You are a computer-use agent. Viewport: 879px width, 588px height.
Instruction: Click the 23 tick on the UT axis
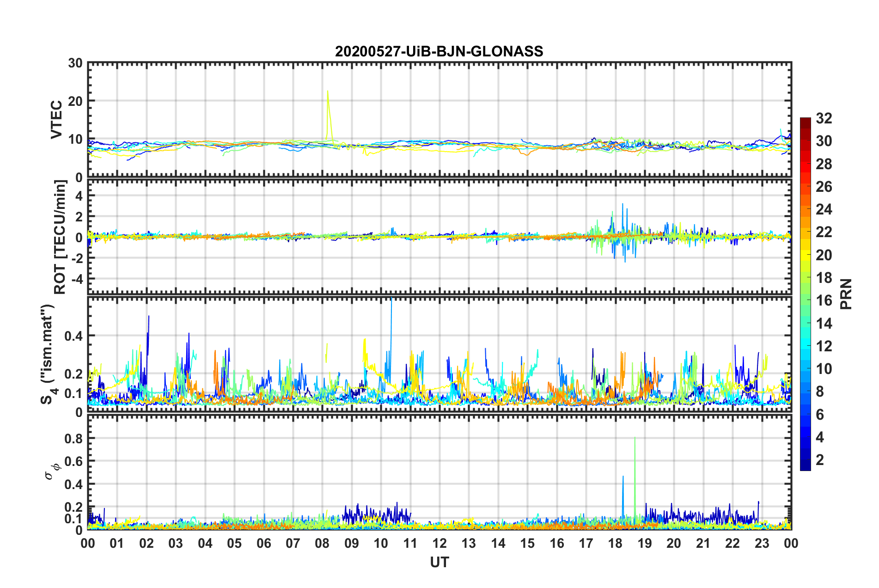click(x=762, y=543)
